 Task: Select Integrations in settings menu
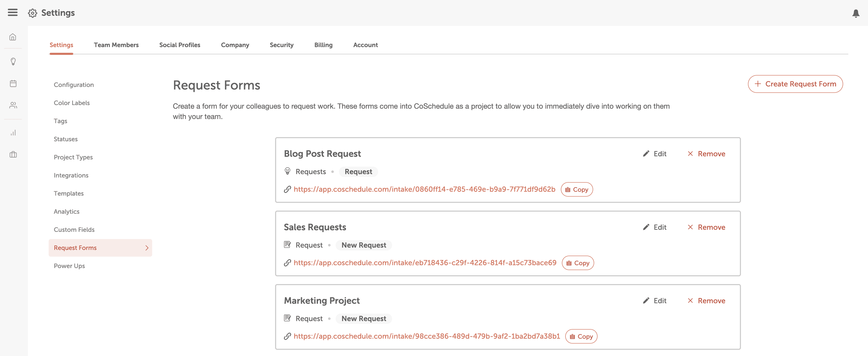(71, 175)
